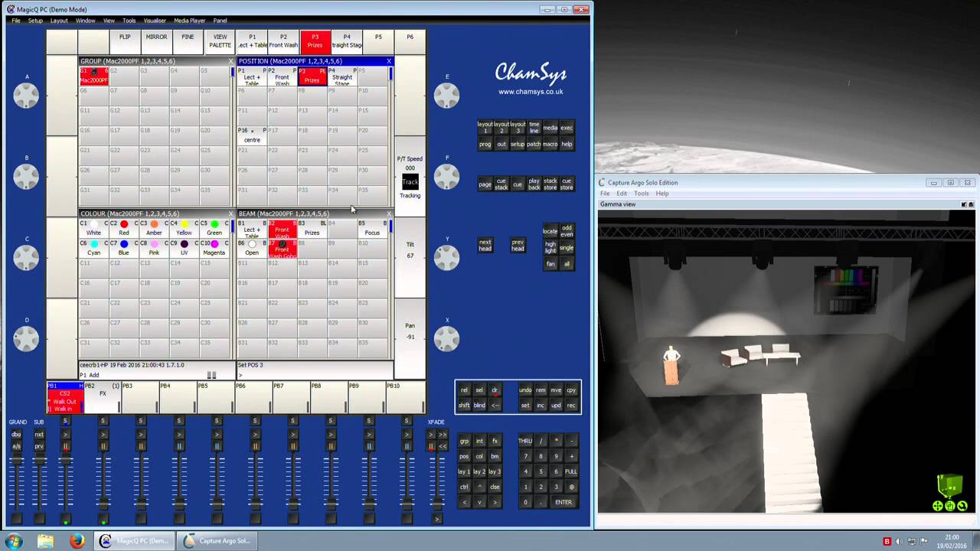Click the ENTER keypad button
Screen dimensions: 980x551
[x=563, y=502]
